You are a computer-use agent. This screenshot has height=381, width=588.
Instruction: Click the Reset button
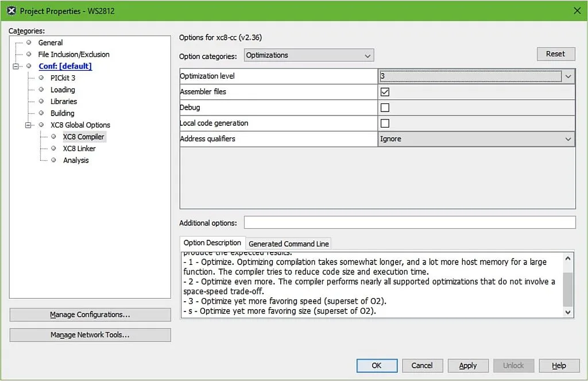pos(555,54)
